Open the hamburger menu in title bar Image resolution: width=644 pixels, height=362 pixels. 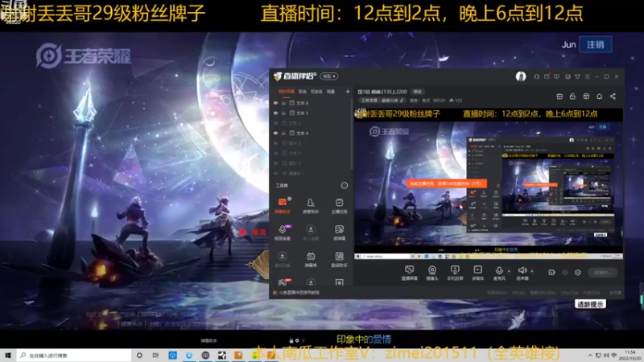pyautogui.click(x=588, y=76)
